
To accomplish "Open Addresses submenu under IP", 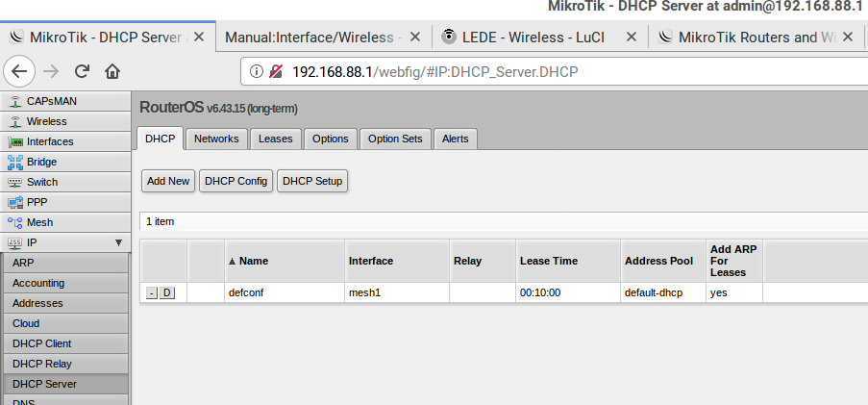I will tap(65, 303).
